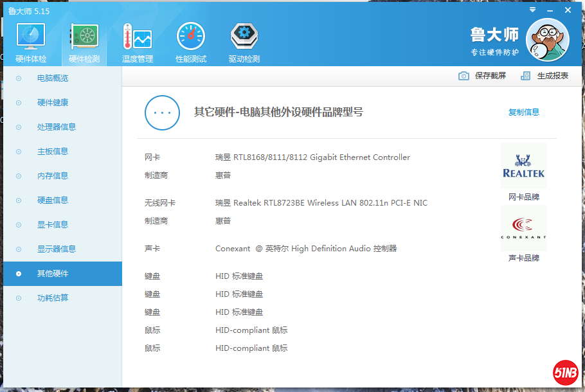Click the 生成报表 report icon
This screenshot has width=585, height=392.
click(526, 76)
